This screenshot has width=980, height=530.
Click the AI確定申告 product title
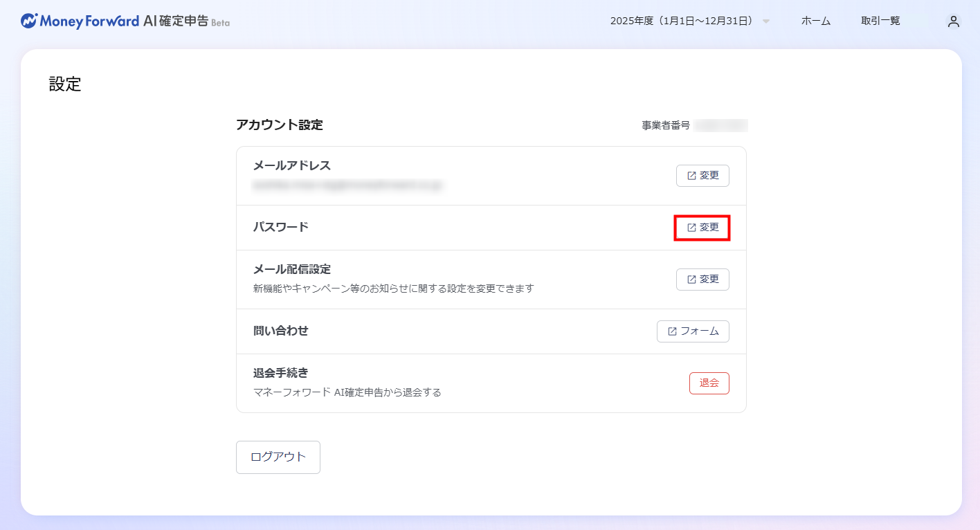coord(176,21)
